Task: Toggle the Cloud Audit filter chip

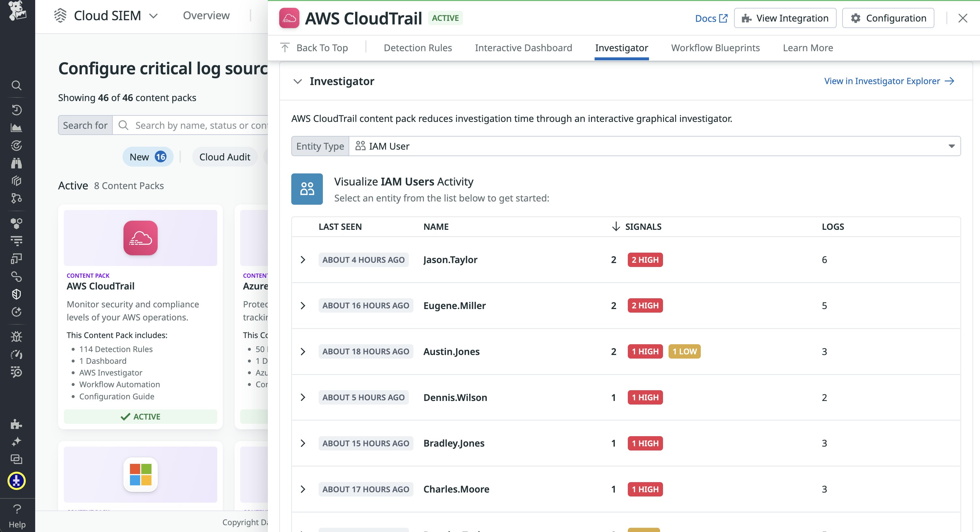Action: point(224,157)
